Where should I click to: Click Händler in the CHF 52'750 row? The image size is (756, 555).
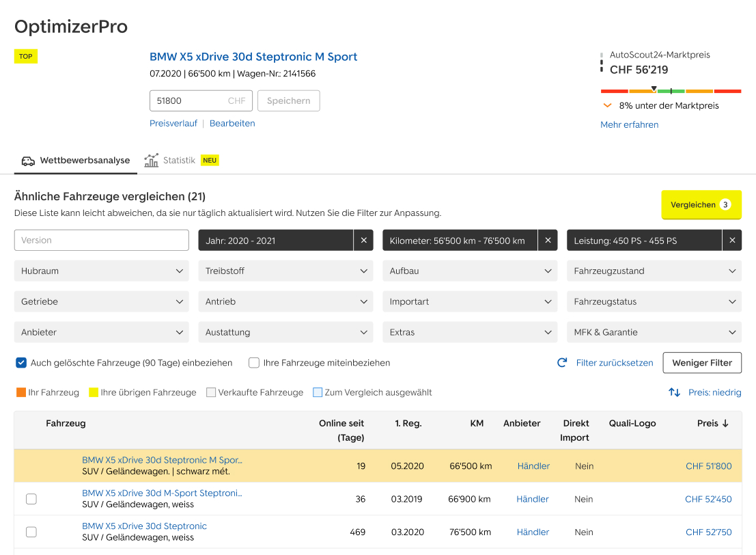(533, 532)
